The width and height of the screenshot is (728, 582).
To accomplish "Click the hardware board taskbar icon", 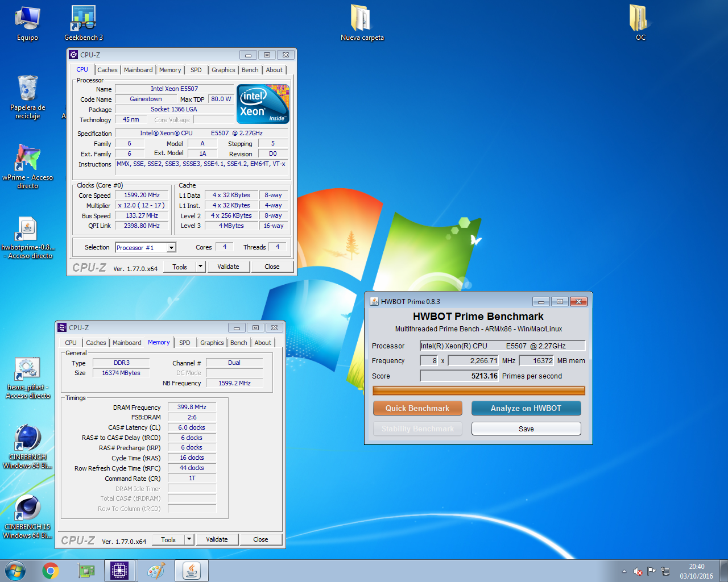I will click(x=86, y=571).
